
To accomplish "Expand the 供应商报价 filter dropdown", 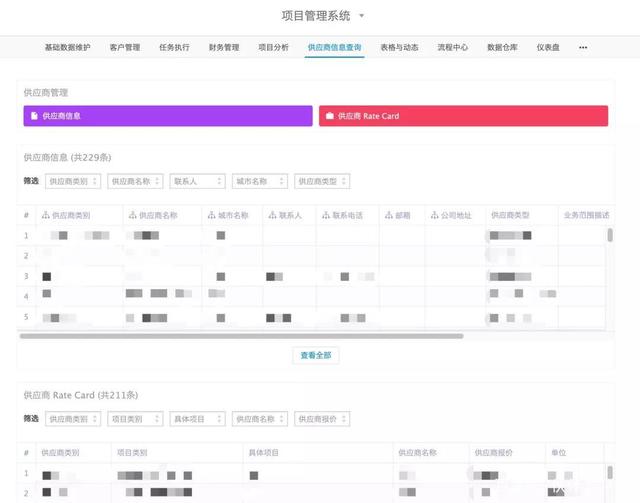I will 322,419.
